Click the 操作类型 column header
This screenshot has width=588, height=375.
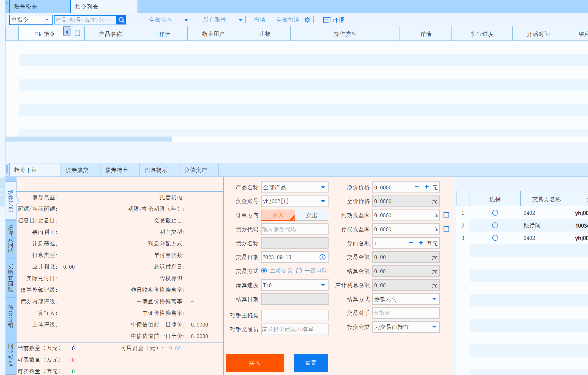345,34
